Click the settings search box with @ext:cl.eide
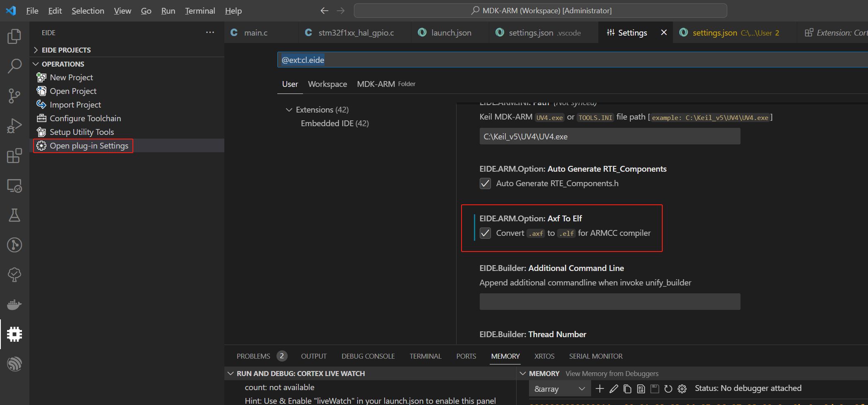868x405 pixels. (572, 60)
